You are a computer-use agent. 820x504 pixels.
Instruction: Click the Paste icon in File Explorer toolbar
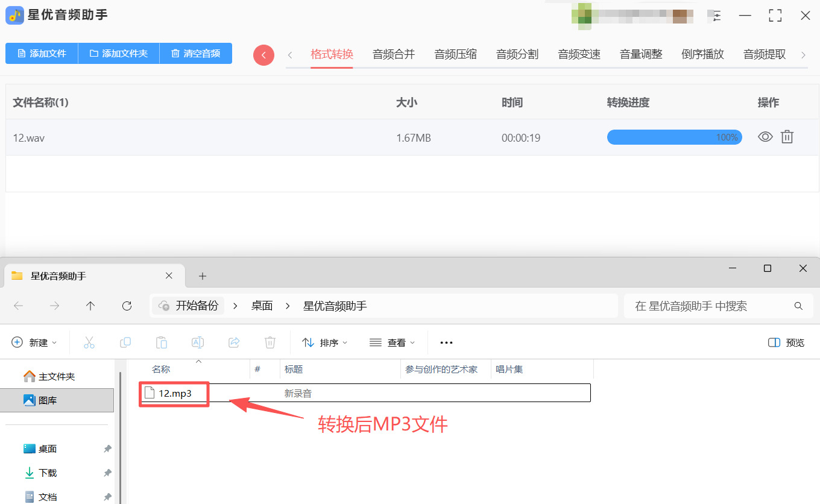pos(162,342)
